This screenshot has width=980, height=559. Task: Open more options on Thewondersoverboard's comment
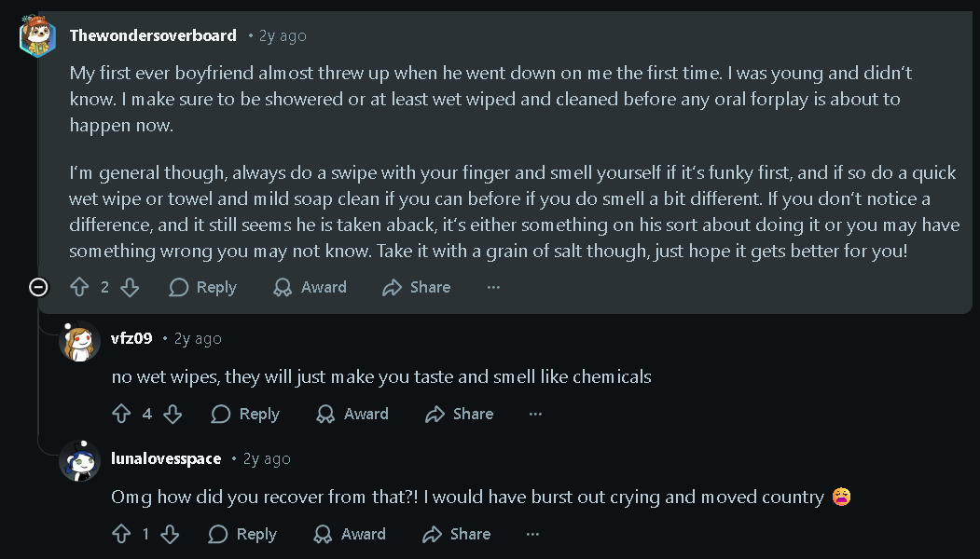click(x=493, y=288)
